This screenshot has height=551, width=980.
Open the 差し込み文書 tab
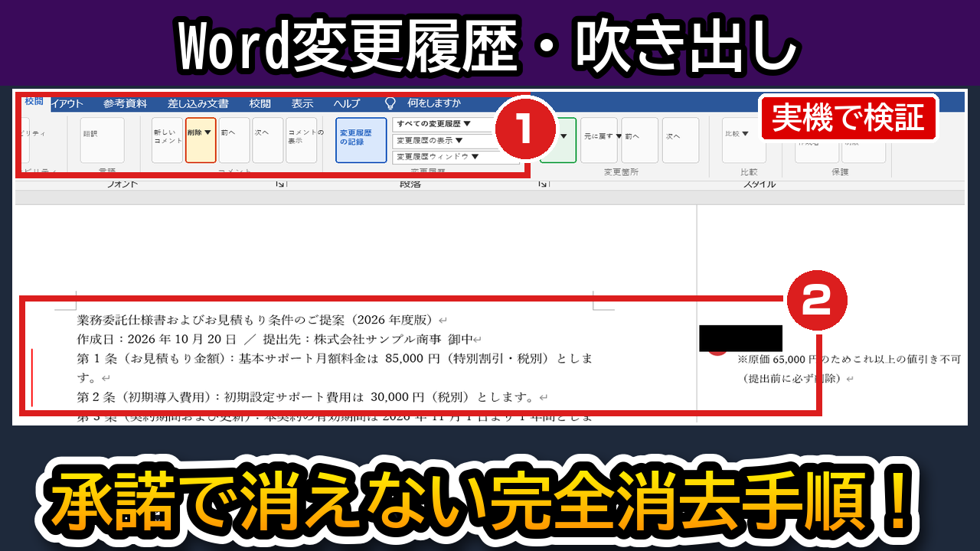pos(198,104)
